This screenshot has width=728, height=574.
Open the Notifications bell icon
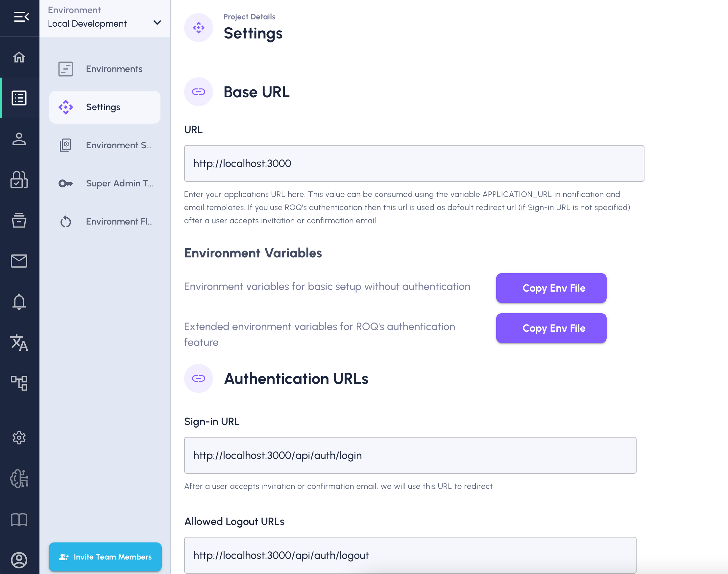pos(19,302)
